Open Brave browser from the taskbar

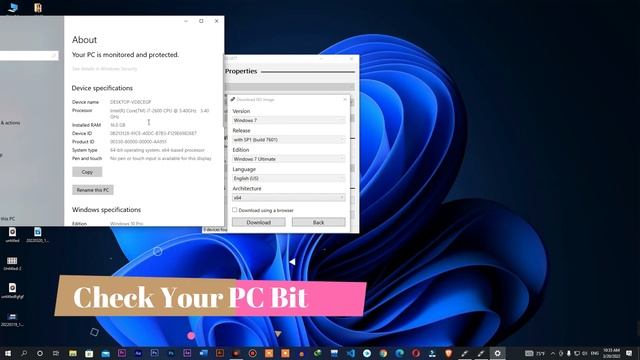point(449,353)
